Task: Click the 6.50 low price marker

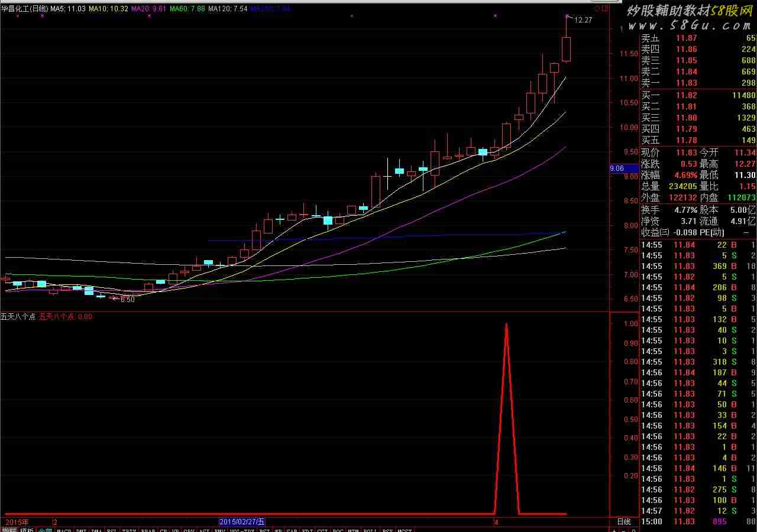Action: point(127,300)
